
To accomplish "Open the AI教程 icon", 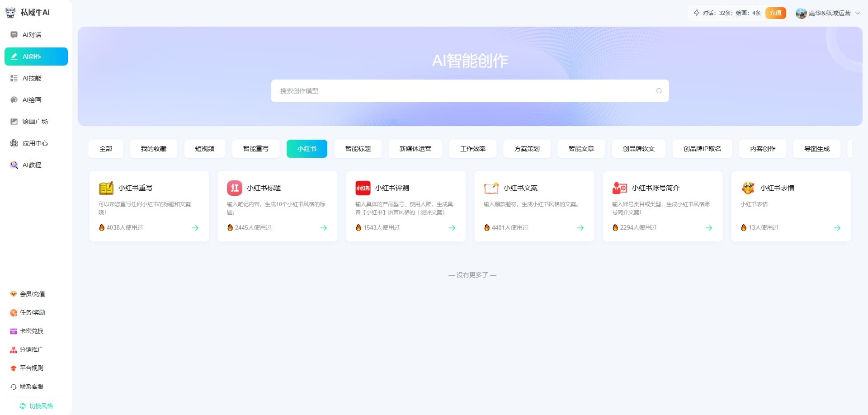I will tap(14, 165).
